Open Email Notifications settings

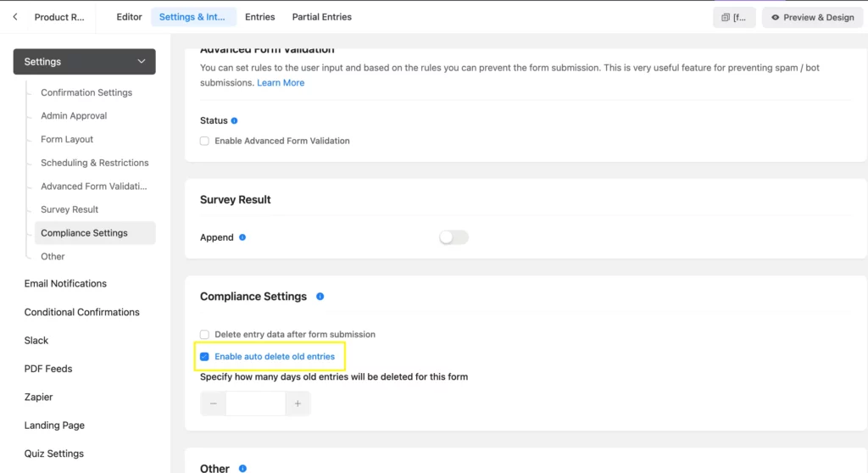point(65,284)
